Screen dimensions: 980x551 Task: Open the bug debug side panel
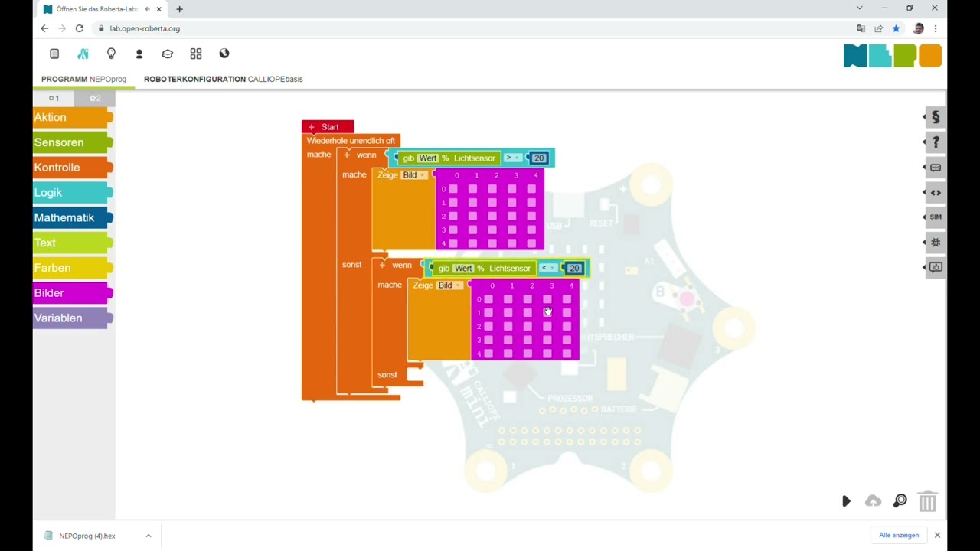point(935,243)
